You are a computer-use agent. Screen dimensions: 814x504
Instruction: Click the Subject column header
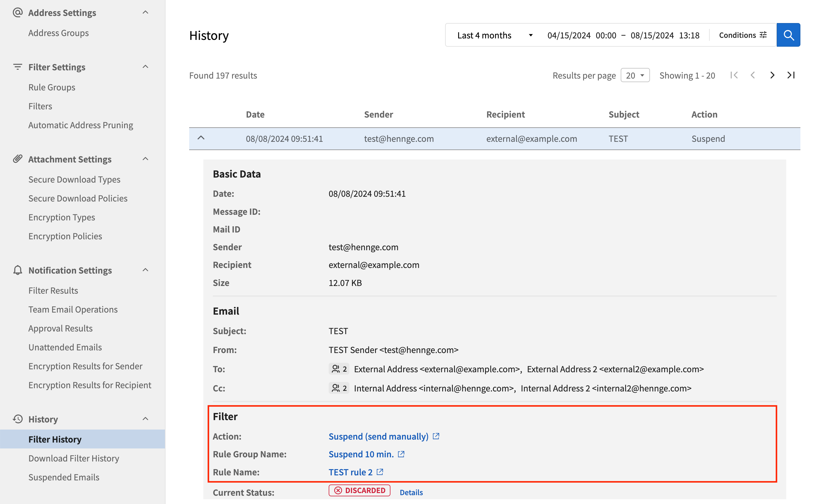click(624, 114)
